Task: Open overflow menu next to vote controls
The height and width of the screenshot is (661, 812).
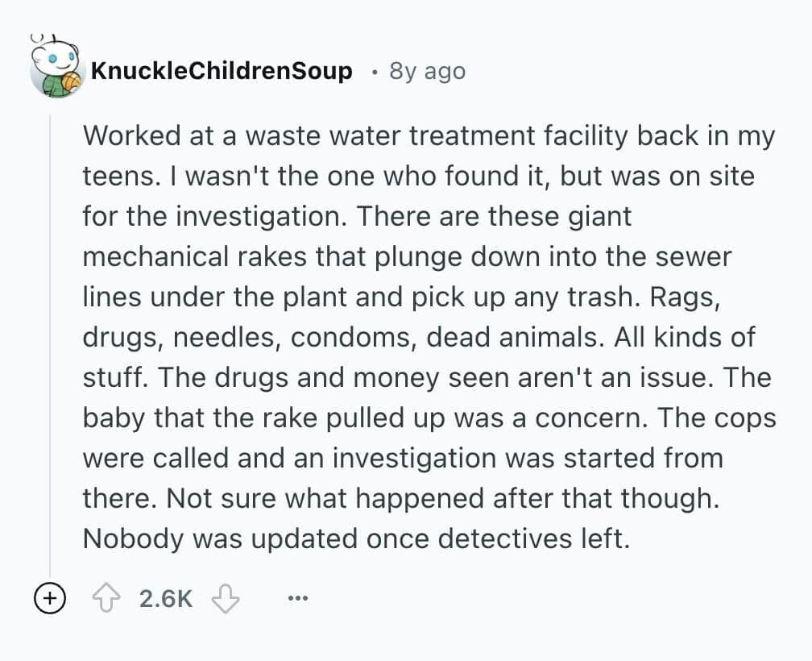Action: (297, 597)
